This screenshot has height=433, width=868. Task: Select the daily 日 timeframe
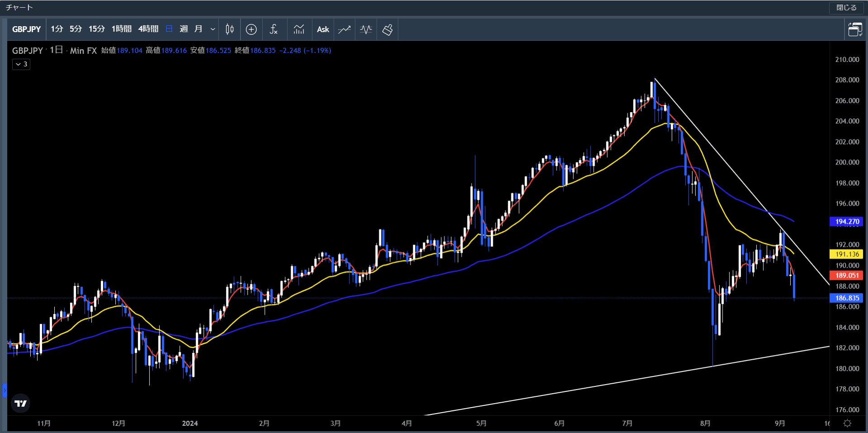tap(170, 29)
